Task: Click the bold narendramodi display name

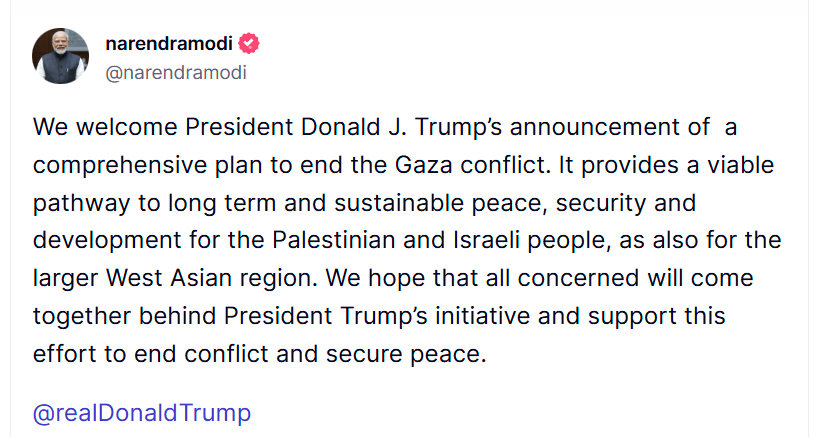Action: pos(169,44)
